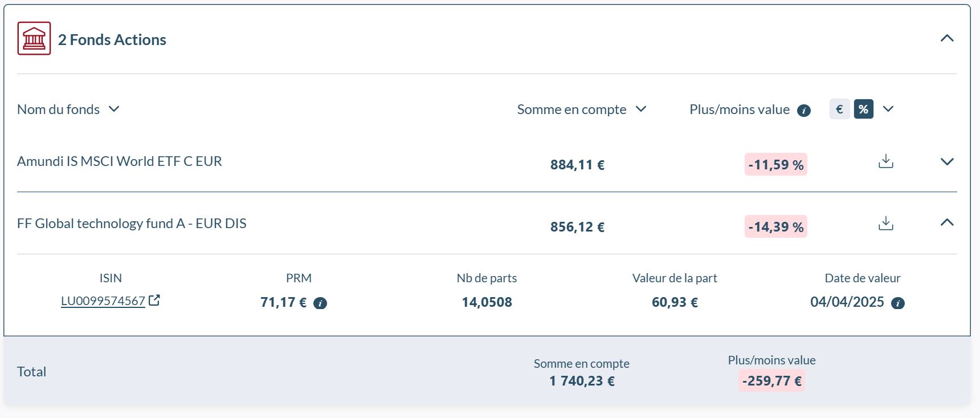The width and height of the screenshot is (980, 418).
Task: Download the FF Global technology fund report
Action: (885, 223)
